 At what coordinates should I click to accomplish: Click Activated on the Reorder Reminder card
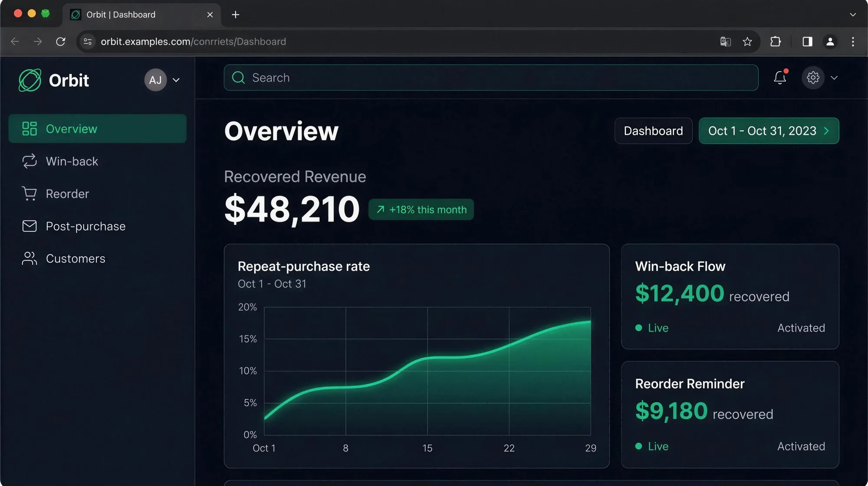point(801,446)
